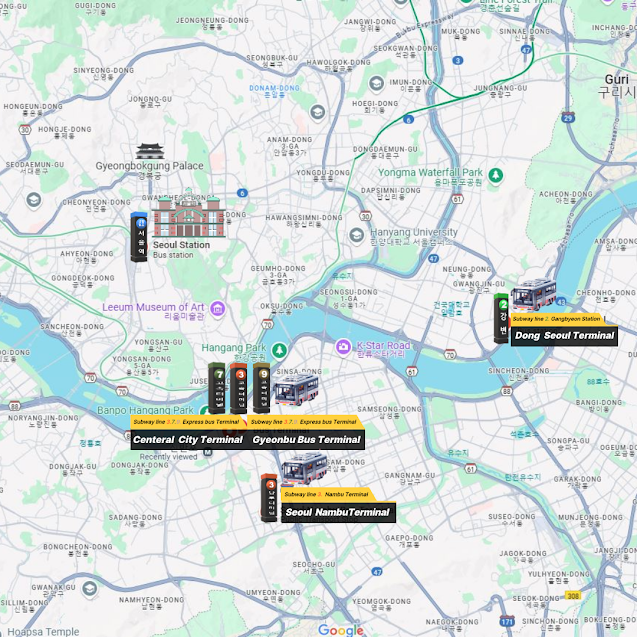
Task: Click the bus icon above Gyeonbu Bus Terminal
Action: [297, 390]
